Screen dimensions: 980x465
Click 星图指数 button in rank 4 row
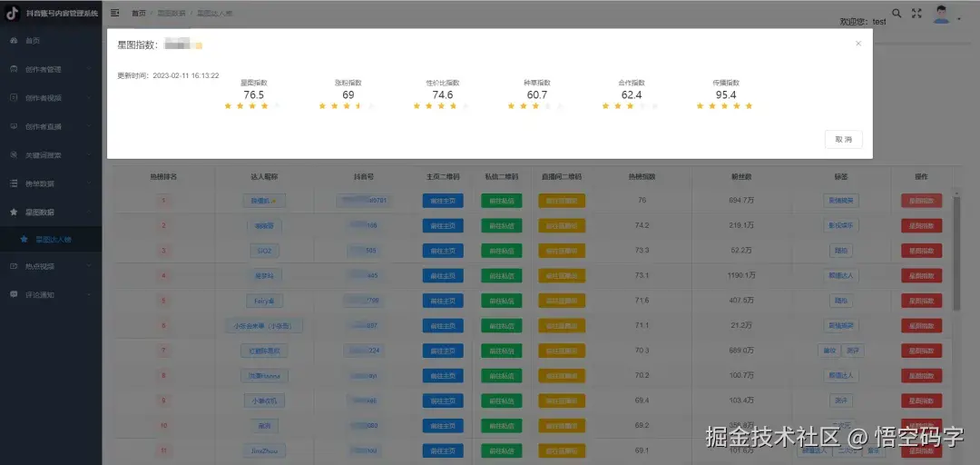(x=921, y=275)
